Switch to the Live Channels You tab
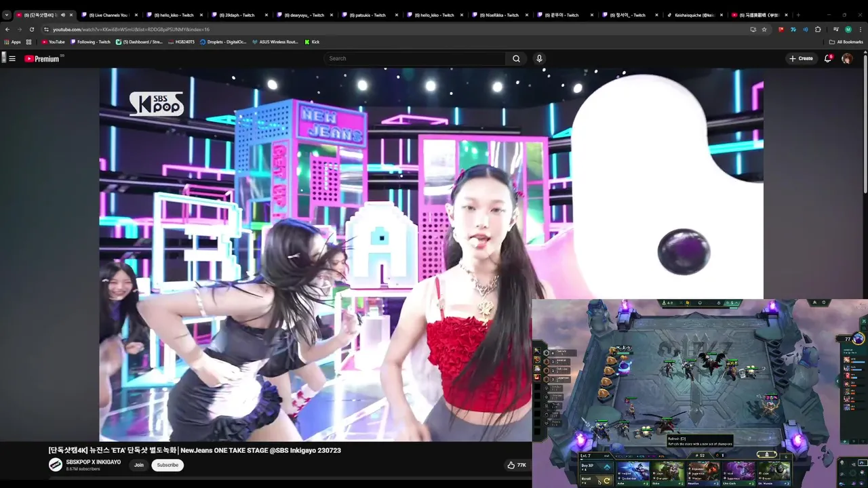The height and width of the screenshot is (488, 868). [108, 15]
